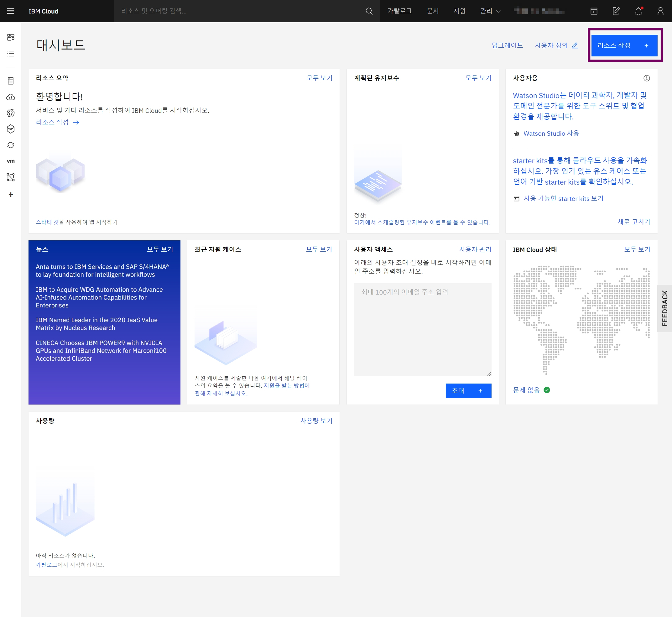The width and height of the screenshot is (672, 617).
Task: Click the email address input textarea
Action: [x=422, y=329]
